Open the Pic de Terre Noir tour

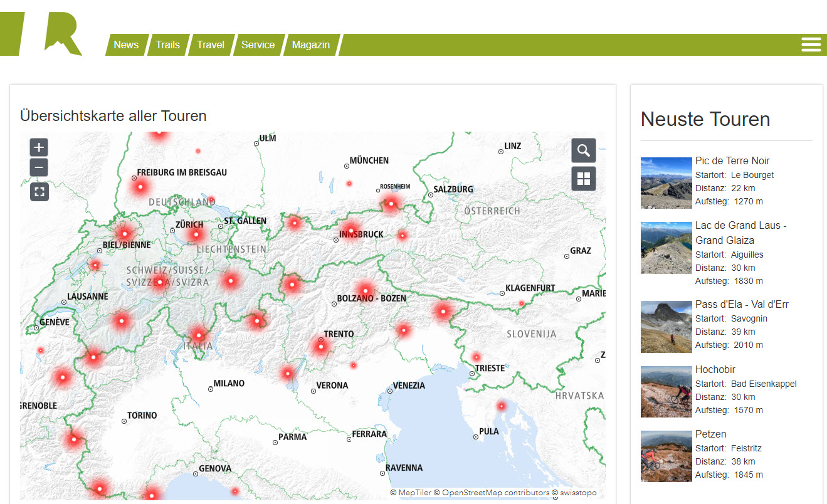[732, 161]
